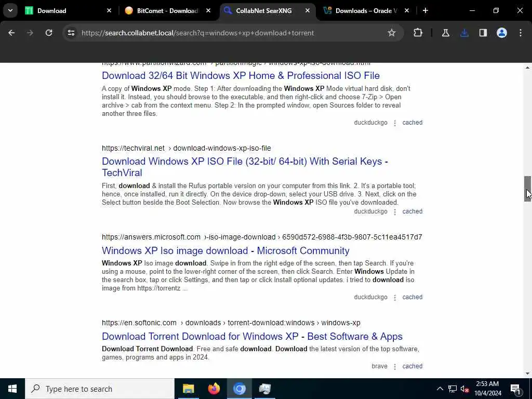Select the Chrome taskbar icon
Screen dimensions: 532x399
[x=239, y=389]
